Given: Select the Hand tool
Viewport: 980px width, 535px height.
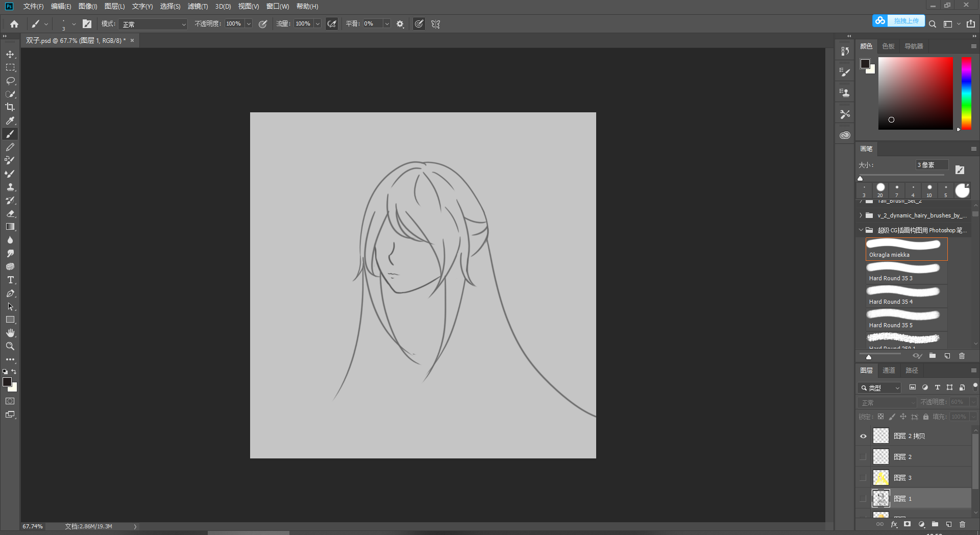Looking at the screenshot, I should pos(10,333).
